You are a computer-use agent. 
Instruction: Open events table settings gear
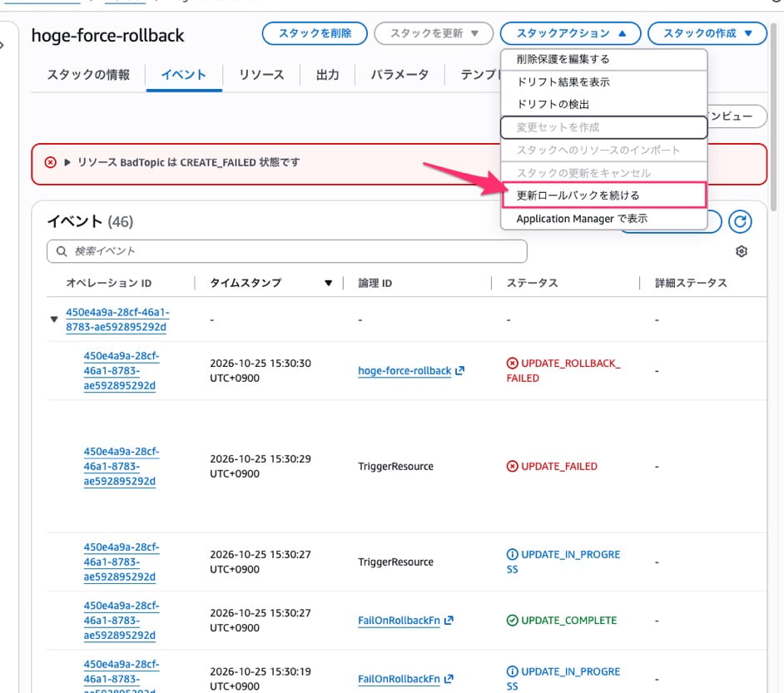point(741,251)
